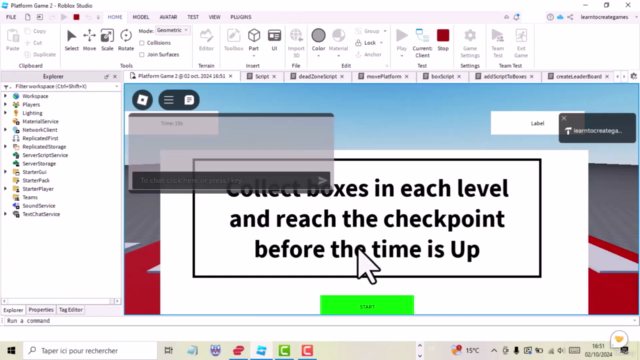640x360 pixels.
Task: Open the boxScript tab
Action: 442,76
